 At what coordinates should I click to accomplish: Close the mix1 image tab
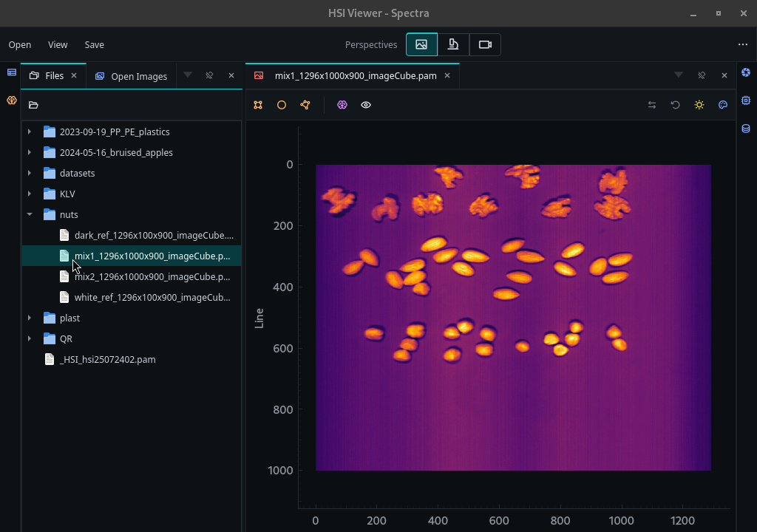pos(447,75)
